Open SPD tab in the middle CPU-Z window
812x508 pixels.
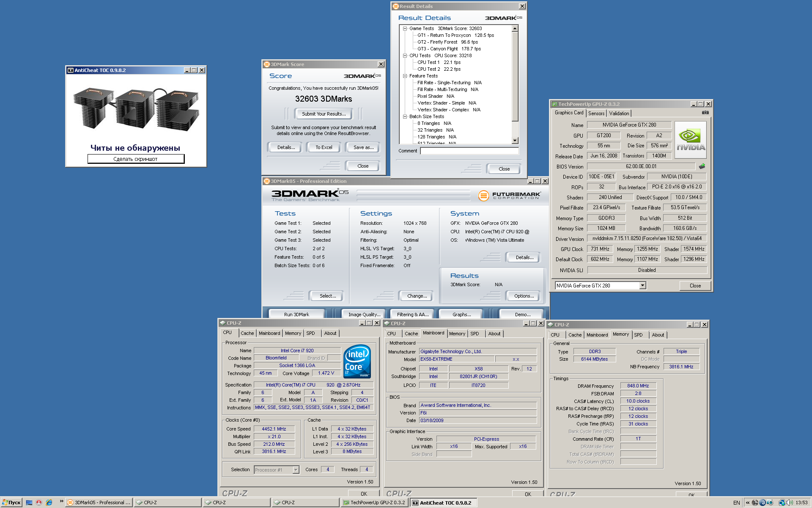coord(475,334)
